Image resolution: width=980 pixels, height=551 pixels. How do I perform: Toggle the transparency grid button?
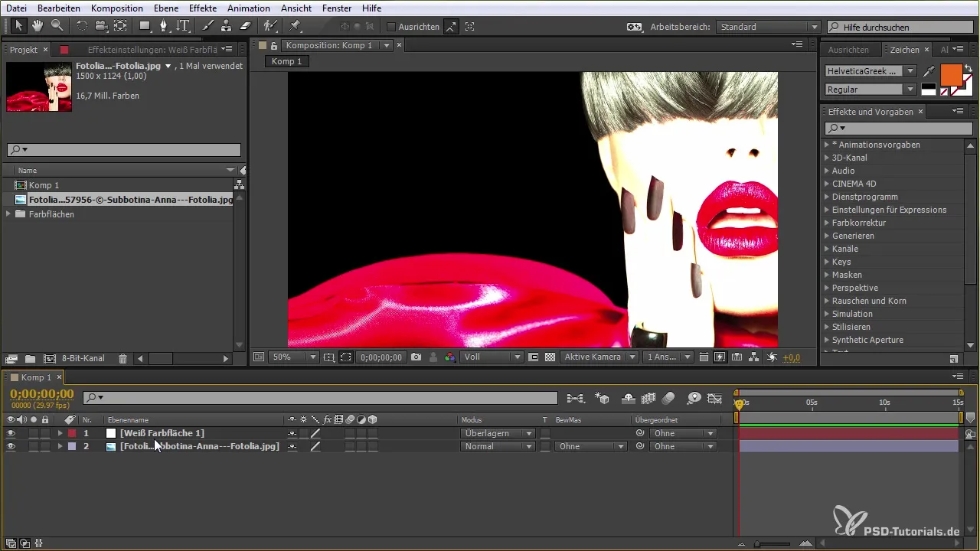tap(550, 357)
